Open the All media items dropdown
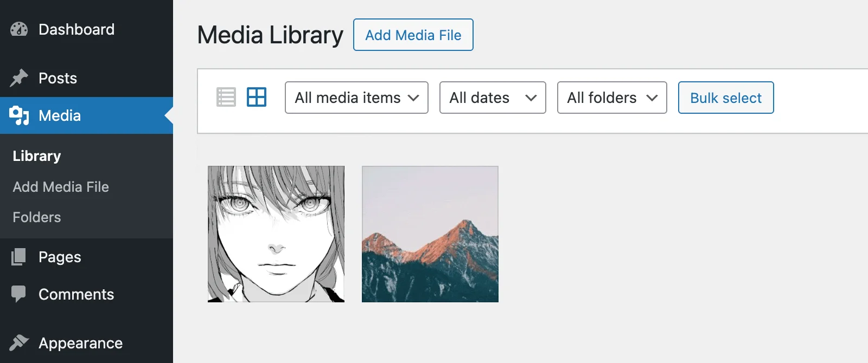The image size is (868, 363). click(x=356, y=98)
